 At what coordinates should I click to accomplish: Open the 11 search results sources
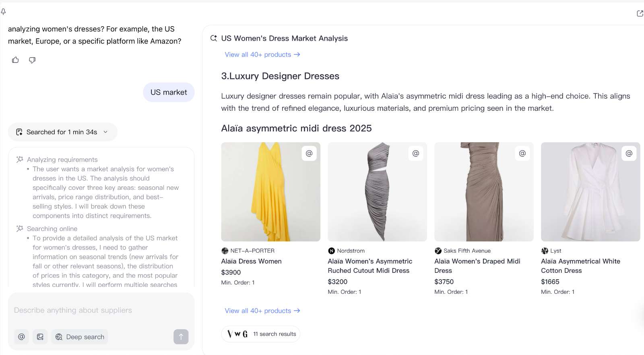click(261, 334)
